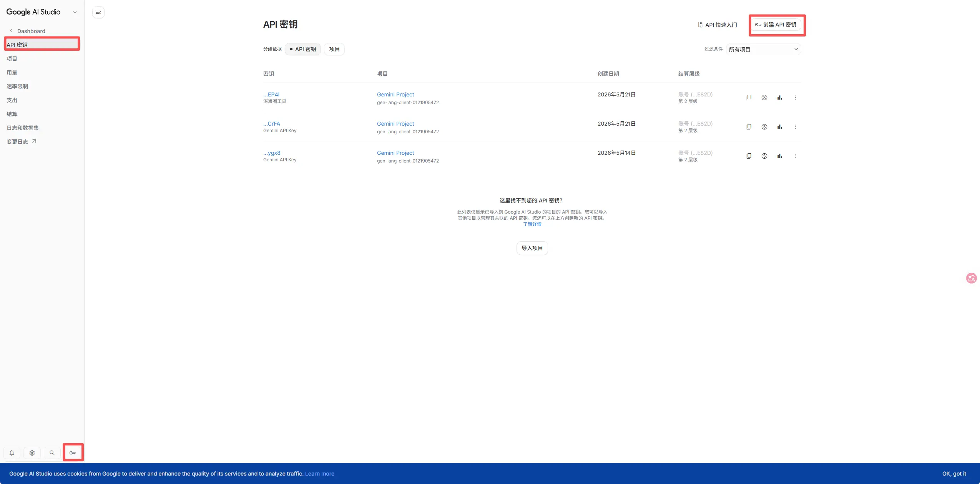This screenshot has width=980, height=484.
Task: Click the 深海圈工具 key name
Action: 275,101
